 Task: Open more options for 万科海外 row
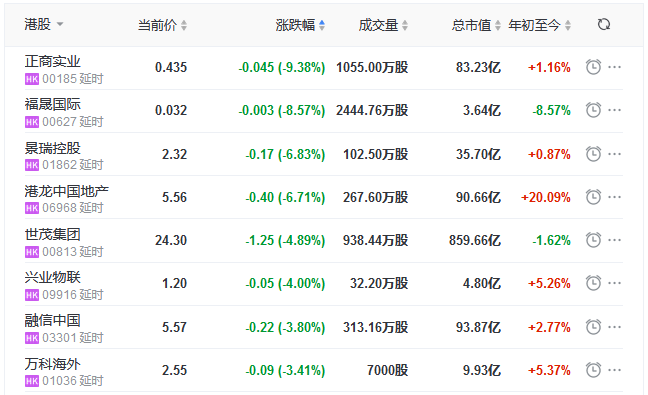[x=615, y=370]
